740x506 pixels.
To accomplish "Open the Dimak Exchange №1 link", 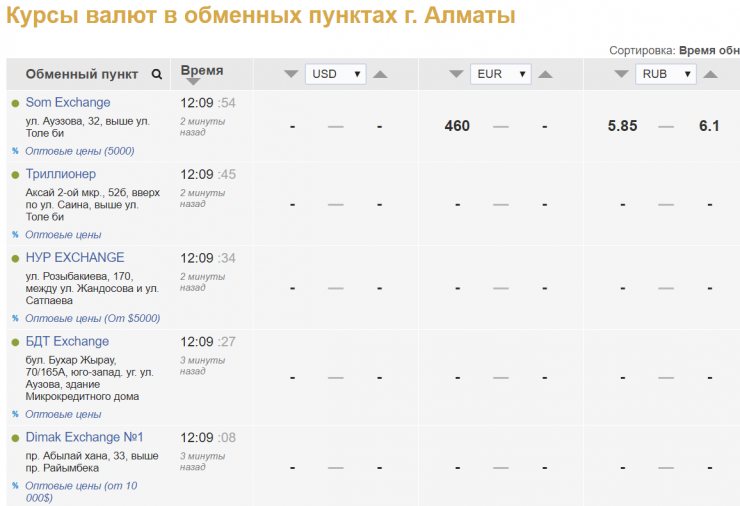I will coord(85,438).
